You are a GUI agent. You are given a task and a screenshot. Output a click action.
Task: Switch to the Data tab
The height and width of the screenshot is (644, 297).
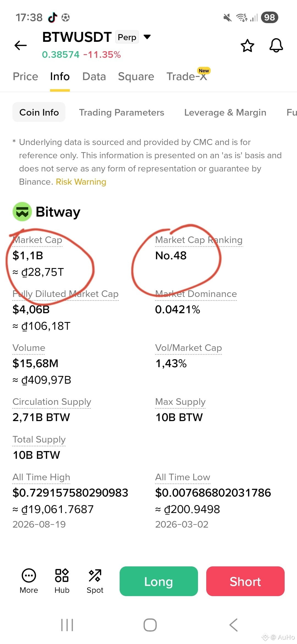[94, 77]
